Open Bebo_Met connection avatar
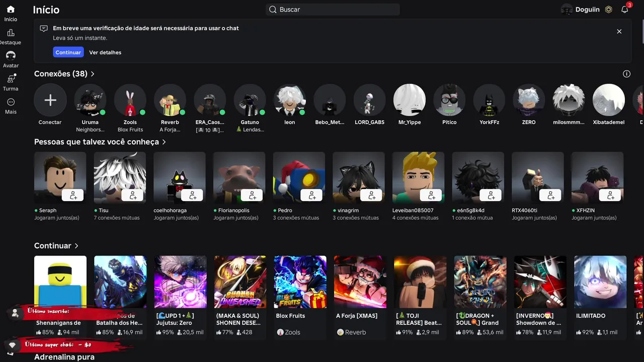The width and height of the screenshot is (644, 362). tap(330, 100)
